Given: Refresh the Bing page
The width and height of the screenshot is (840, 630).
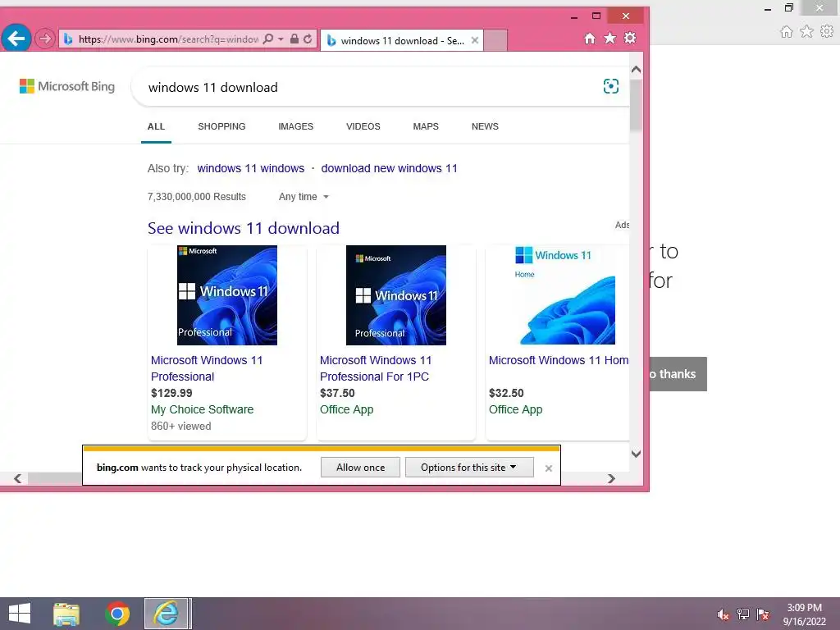Looking at the screenshot, I should tap(308, 39).
